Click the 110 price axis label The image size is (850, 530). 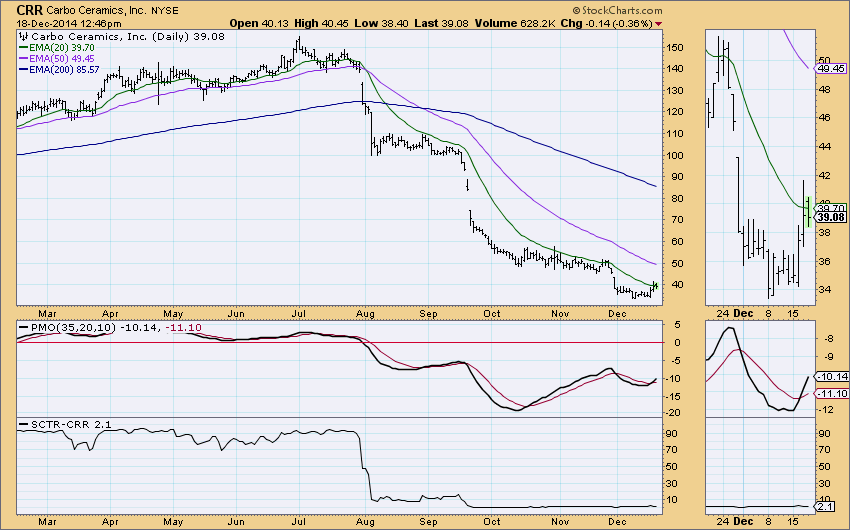click(x=675, y=134)
